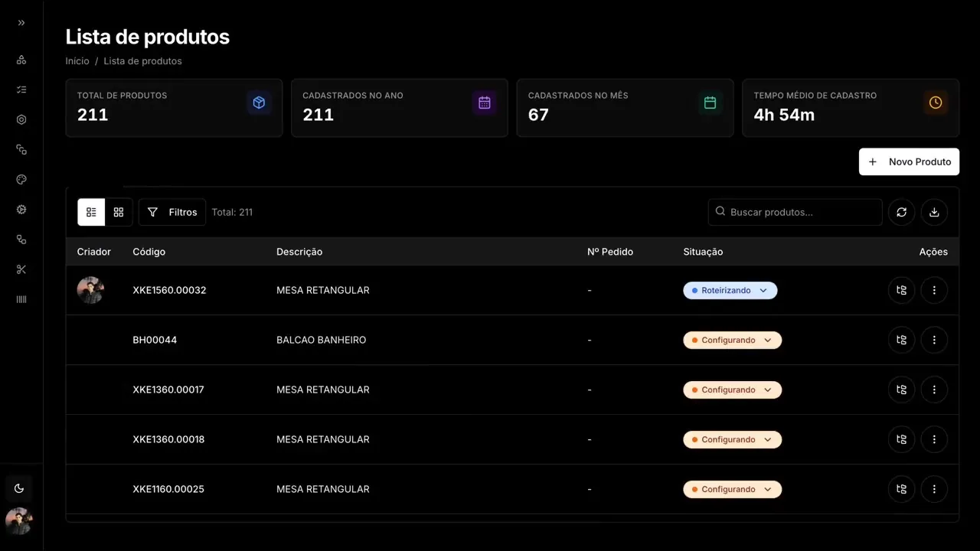Refresh the product list
The height and width of the screenshot is (551, 980).
coord(902,212)
